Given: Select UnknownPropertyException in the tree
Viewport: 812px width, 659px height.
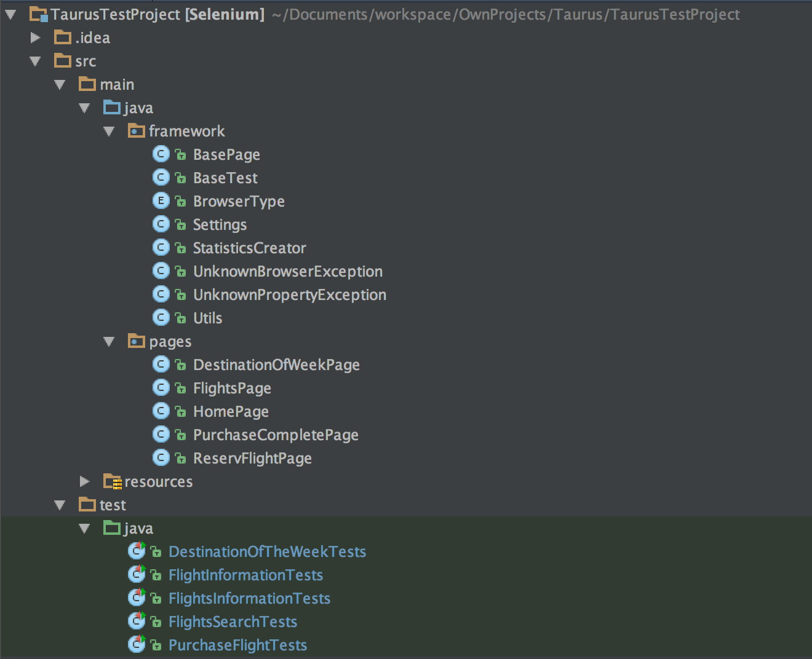Looking at the screenshot, I should tap(290, 295).
